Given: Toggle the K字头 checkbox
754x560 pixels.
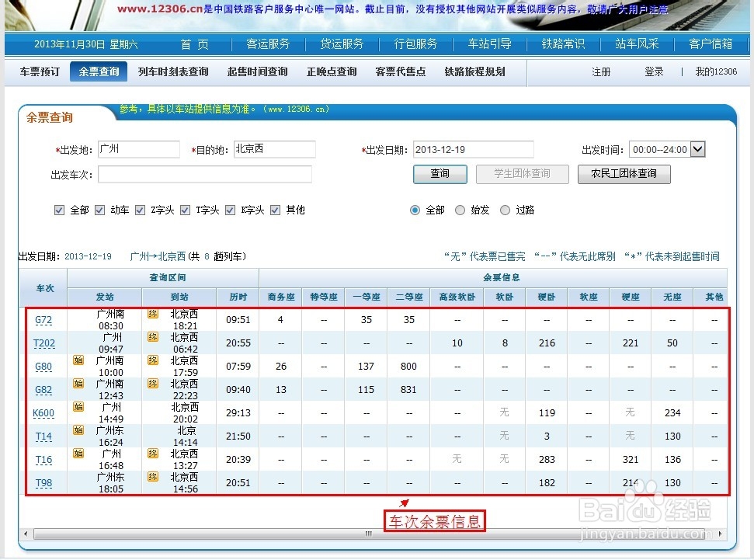Looking at the screenshot, I should coord(230,210).
